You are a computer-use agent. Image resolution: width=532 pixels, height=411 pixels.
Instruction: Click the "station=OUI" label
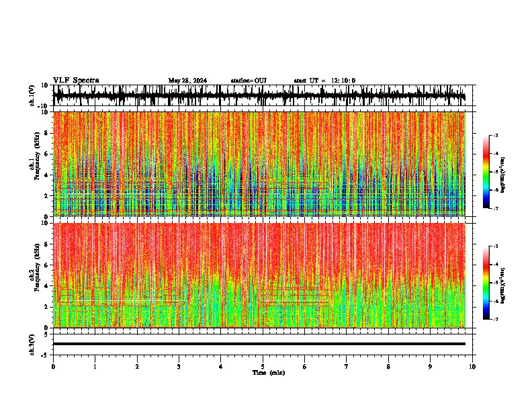coord(249,81)
